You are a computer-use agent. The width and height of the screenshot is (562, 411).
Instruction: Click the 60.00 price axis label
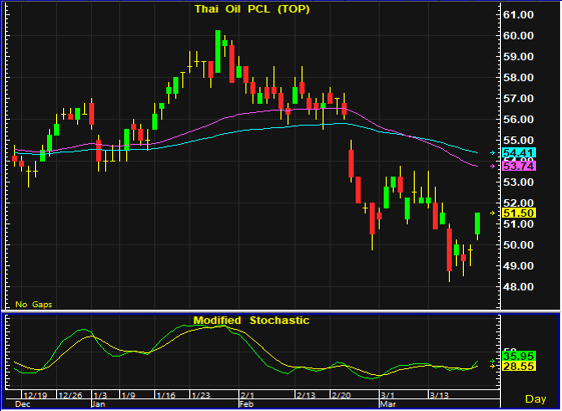coord(519,36)
